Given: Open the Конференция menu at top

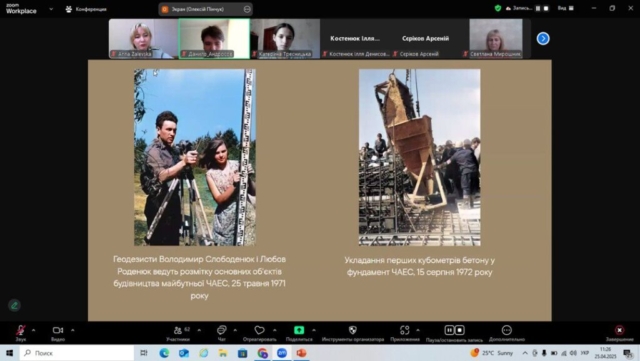Looking at the screenshot, I should click(x=86, y=9).
